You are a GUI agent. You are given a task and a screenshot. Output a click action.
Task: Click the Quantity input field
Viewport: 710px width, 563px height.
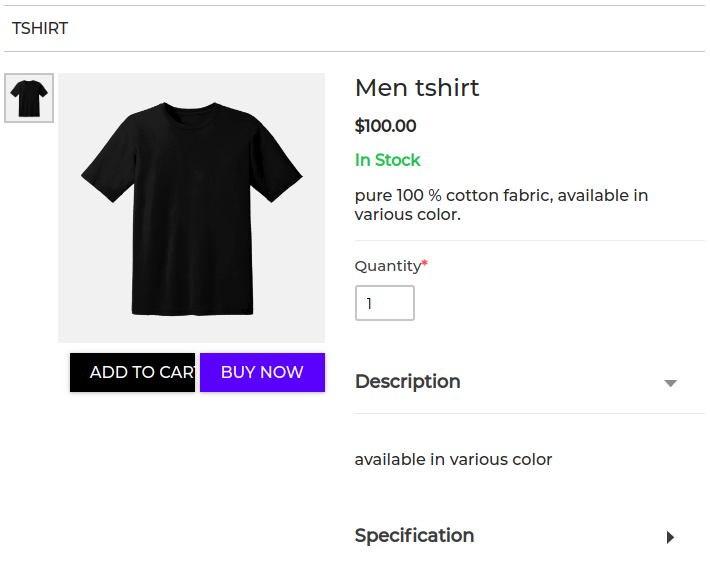click(x=384, y=303)
